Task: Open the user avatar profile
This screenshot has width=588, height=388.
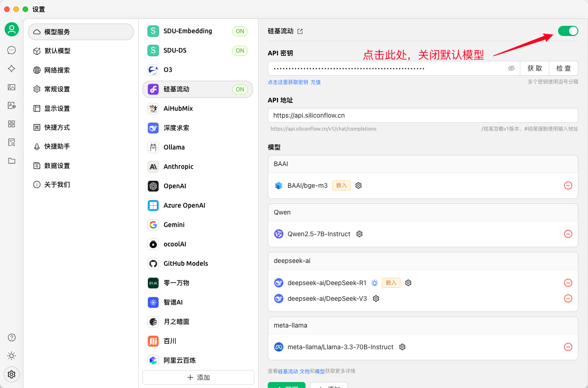Action: [12, 30]
